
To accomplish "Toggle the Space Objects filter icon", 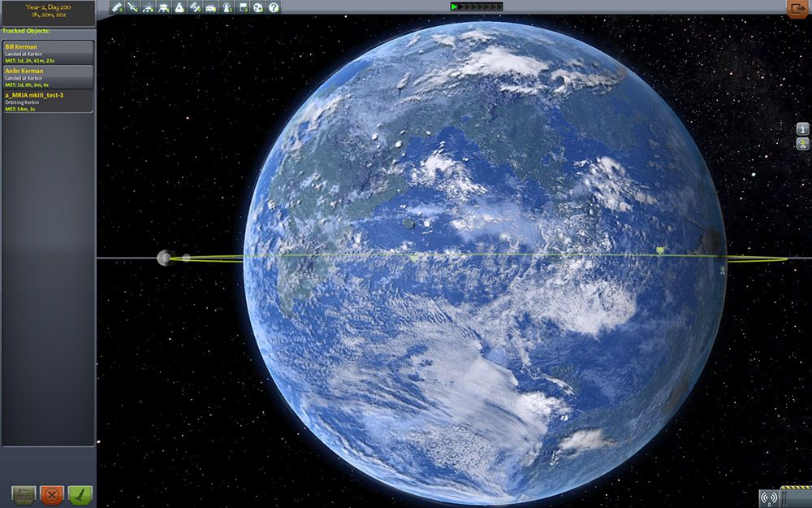I will pos(258,7).
